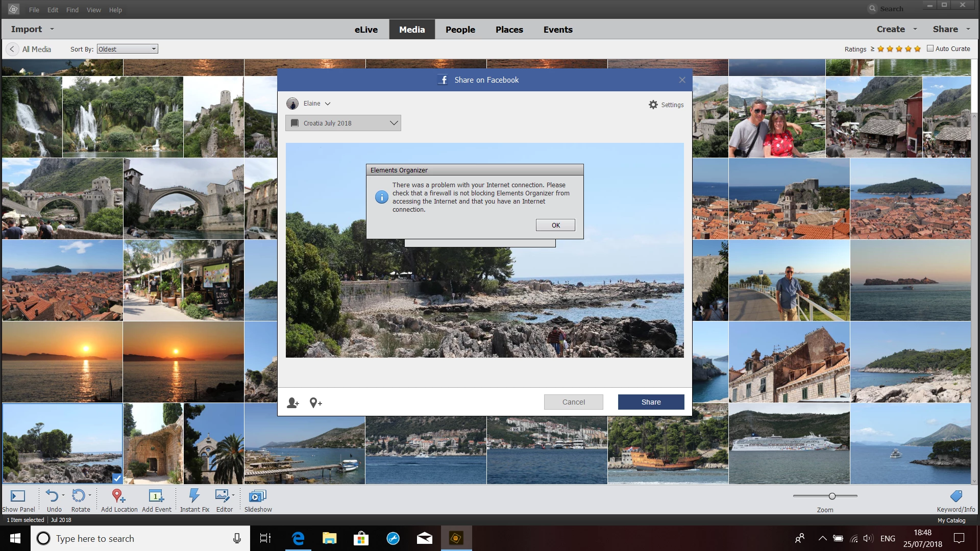Open Settings gear in Share dialog
This screenshot has width=980, height=551.
(653, 105)
